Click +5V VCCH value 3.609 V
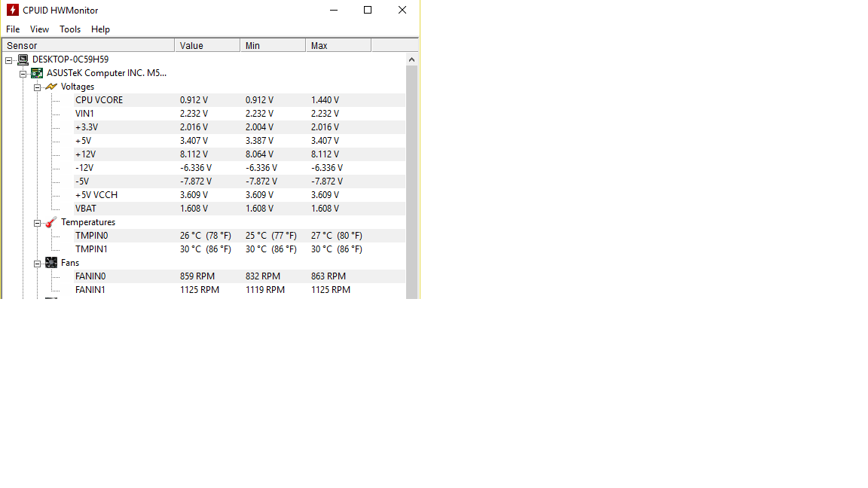Viewport: 868px width, 488px height. pos(194,195)
